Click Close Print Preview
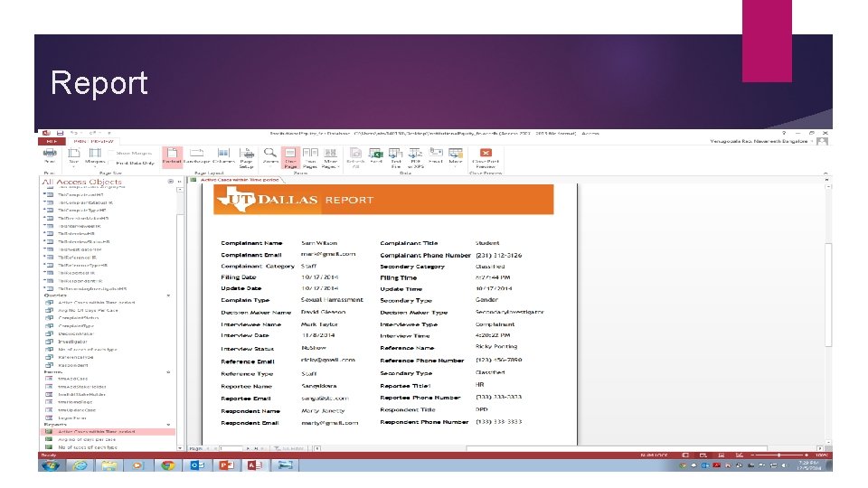Viewport: 868px width, 488px height. pos(486,157)
